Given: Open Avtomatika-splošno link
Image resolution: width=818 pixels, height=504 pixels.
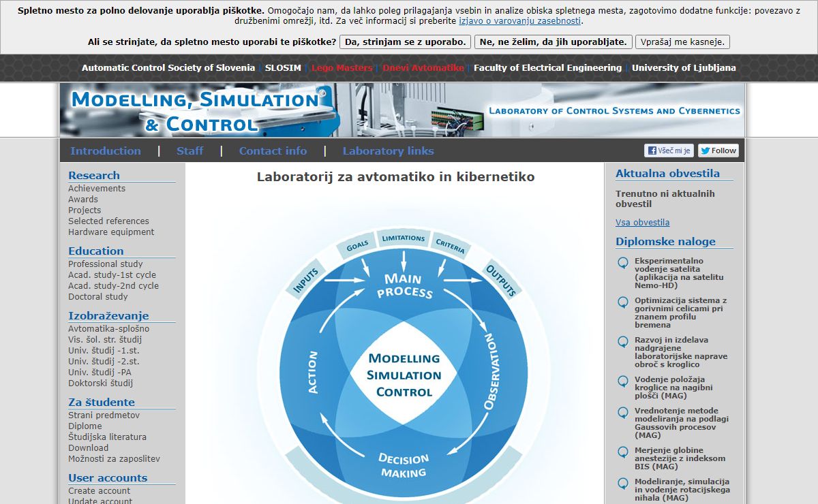Looking at the screenshot, I should [108, 328].
